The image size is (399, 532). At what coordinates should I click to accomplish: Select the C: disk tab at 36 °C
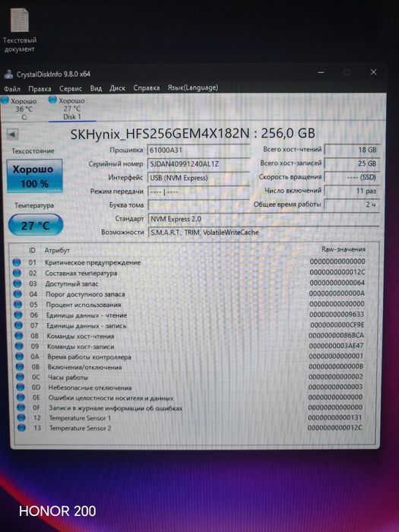click(20, 109)
